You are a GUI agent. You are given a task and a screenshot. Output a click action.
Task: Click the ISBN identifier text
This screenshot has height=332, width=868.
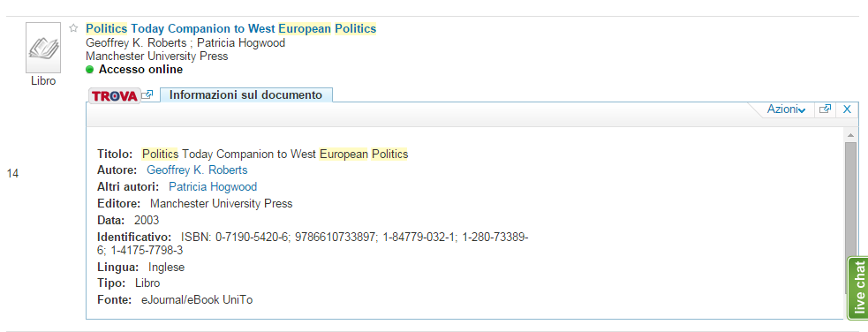click(x=313, y=244)
